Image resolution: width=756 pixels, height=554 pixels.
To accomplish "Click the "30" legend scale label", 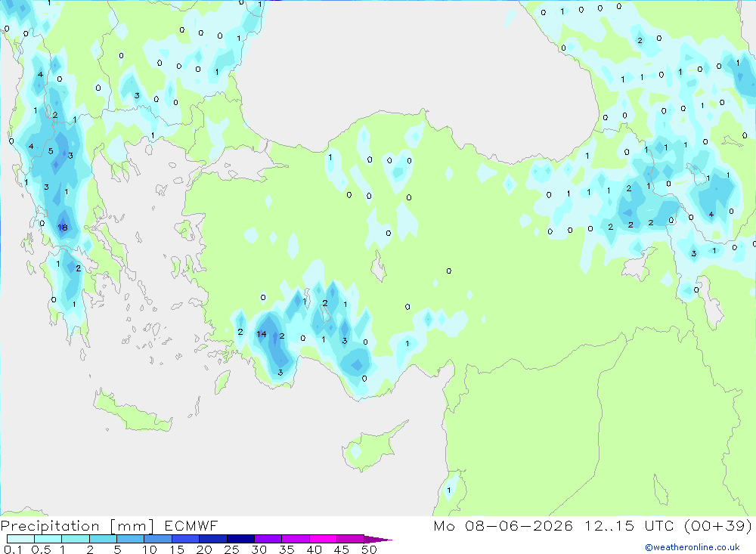I will pos(259,549).
